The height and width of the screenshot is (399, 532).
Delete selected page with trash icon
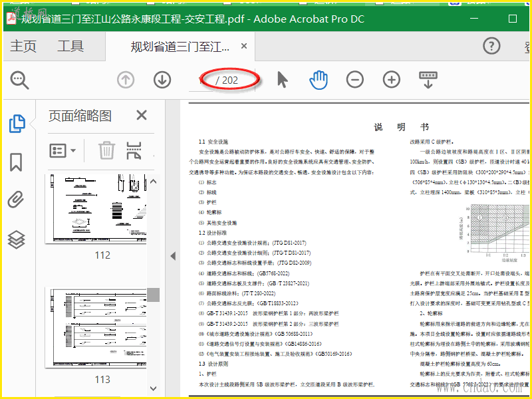tap(107, 150)
